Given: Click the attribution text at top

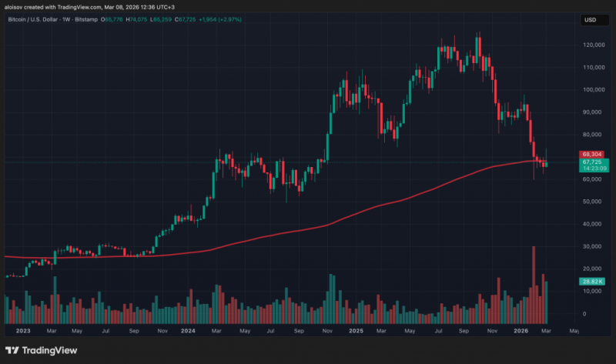Looking at the screenshot, I should pyautogui.click(x=89, y=7).
